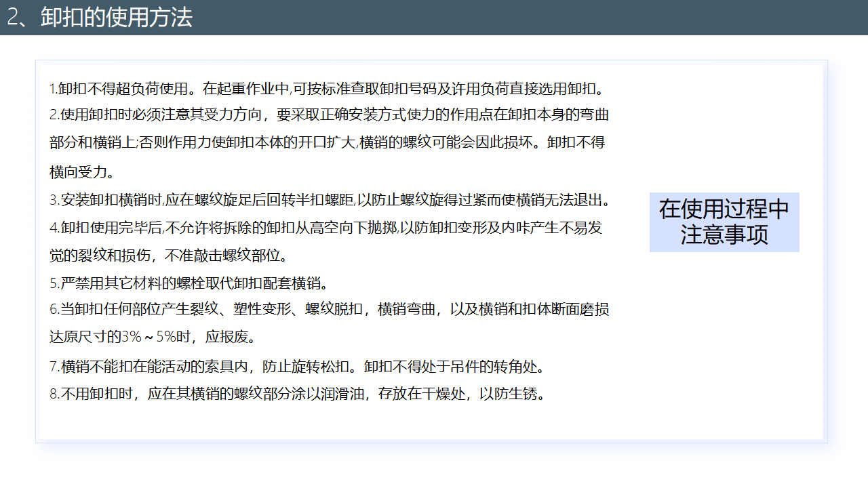
Task: Click the text "注意事项" in the blue box
Action: click(x=724, y=235)
